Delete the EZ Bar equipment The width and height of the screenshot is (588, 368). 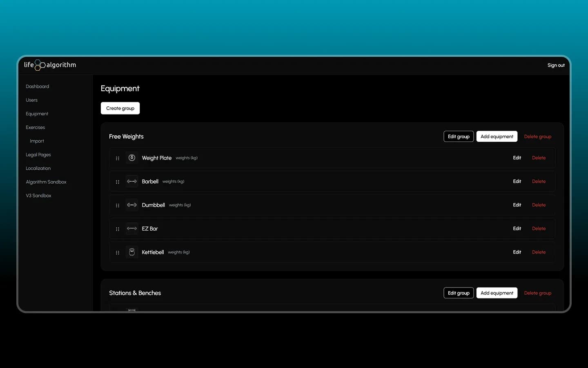539,229
